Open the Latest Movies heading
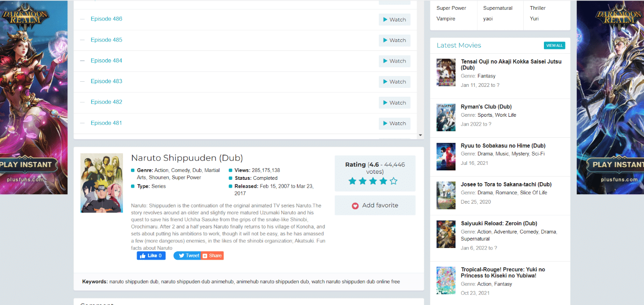 click(459, 45)
